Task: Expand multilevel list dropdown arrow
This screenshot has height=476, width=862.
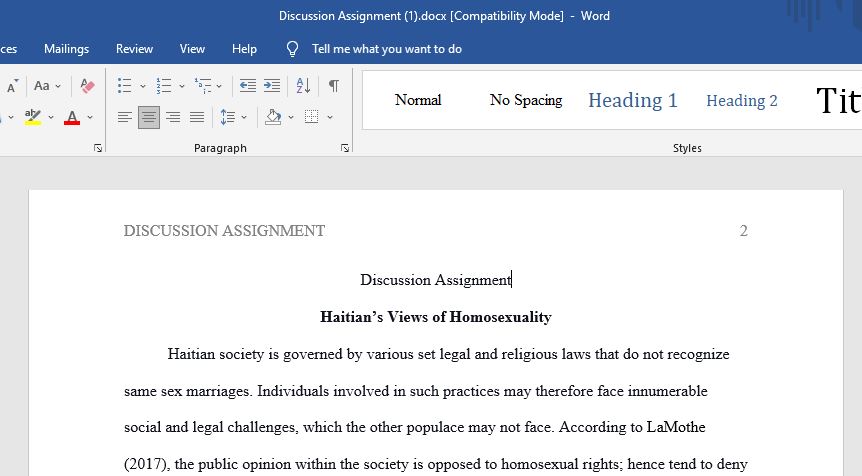Action: point(219,86)
